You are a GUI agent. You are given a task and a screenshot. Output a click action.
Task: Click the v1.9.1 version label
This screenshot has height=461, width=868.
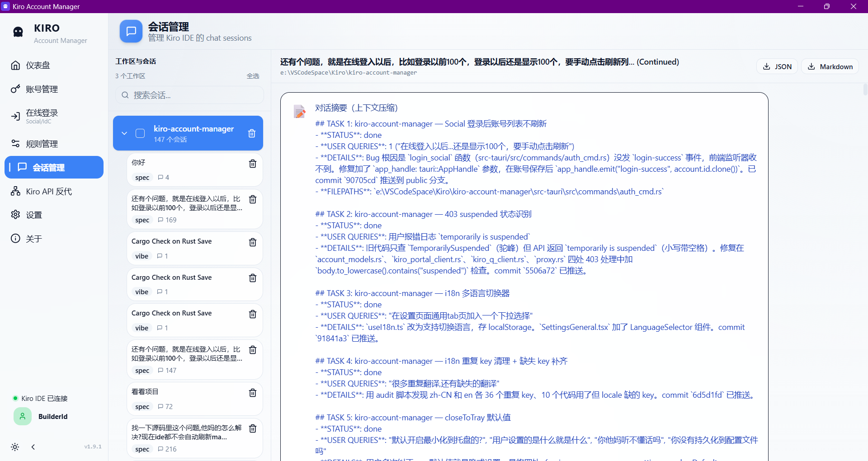pyautogui.click(x=93, y=447)
